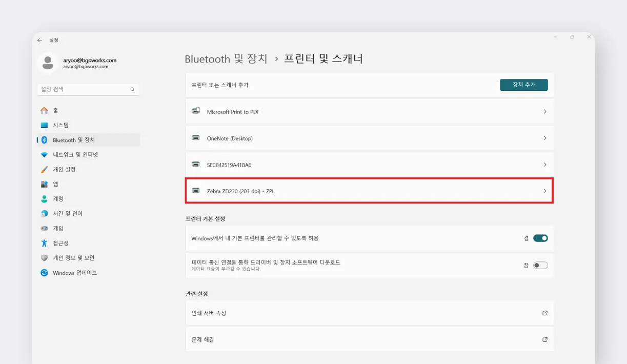Toggle off Windows default printer management switch
Image resolution: width=627 pixels, height=364 pixels.
[x=540, y=238]
